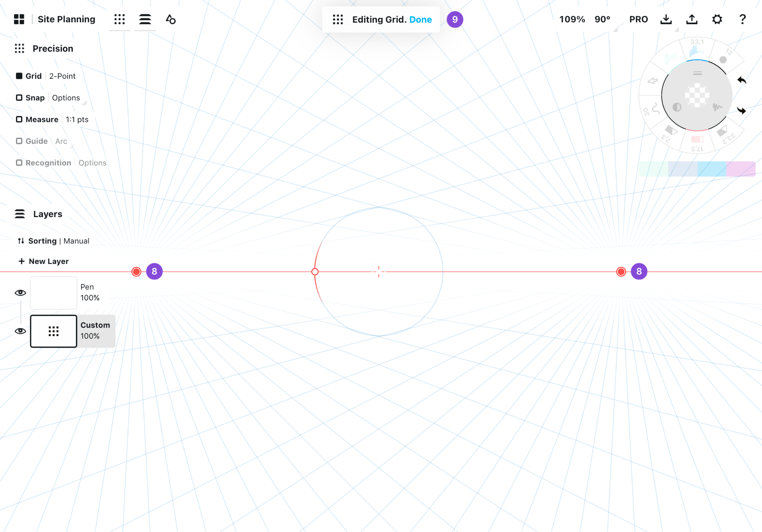Viewport: 762px width, 532px height.
Task: Select the eraser tool 33,2 on wheel
Action: (x=725, y=134)
